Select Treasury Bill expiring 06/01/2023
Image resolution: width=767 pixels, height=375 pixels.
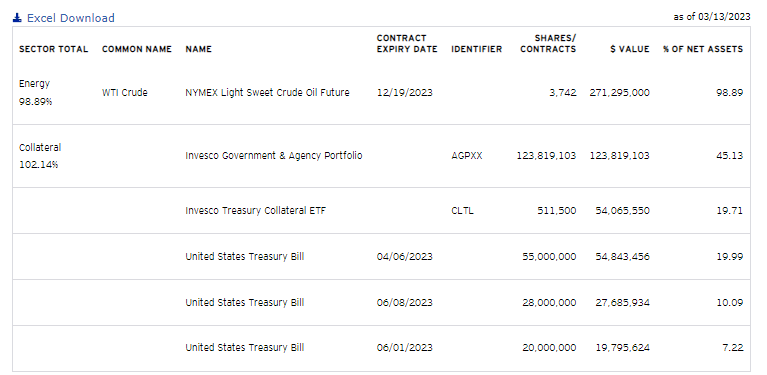(x=382, y=348)
